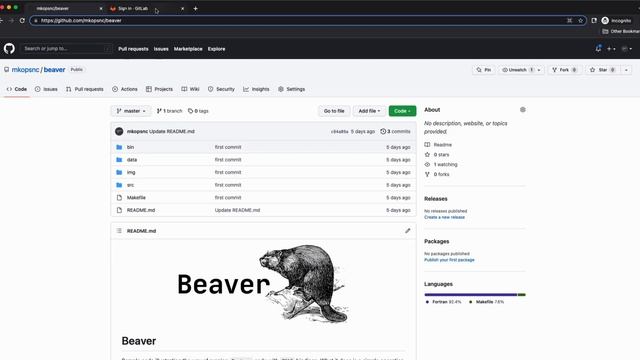Open the Makefile file

click(x=136, y=198)
